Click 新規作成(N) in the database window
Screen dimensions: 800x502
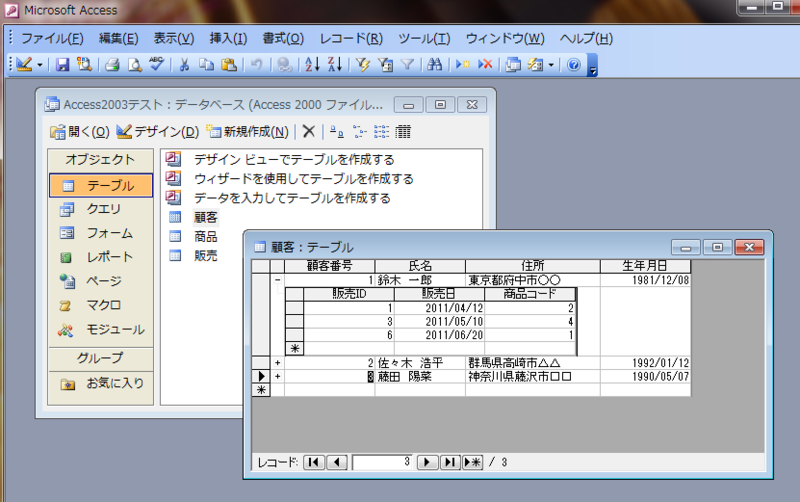coord(248,132)
